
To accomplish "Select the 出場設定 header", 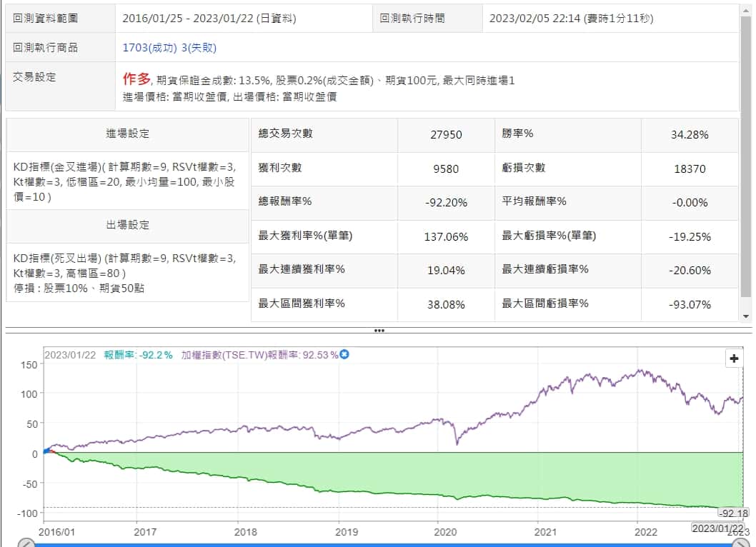I will pyautogui.click(x=127, y=225).
